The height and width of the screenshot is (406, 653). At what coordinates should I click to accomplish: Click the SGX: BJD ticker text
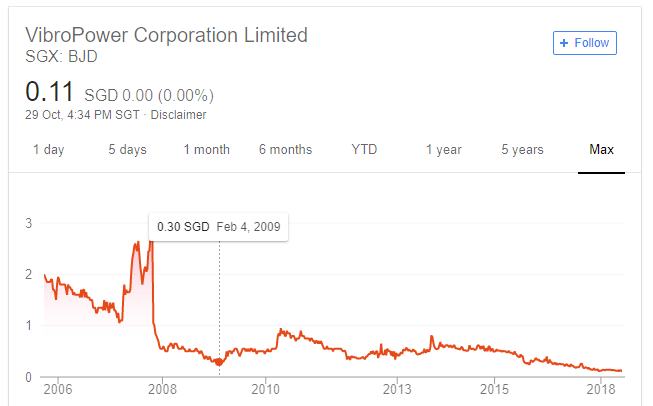click(61, 56)
